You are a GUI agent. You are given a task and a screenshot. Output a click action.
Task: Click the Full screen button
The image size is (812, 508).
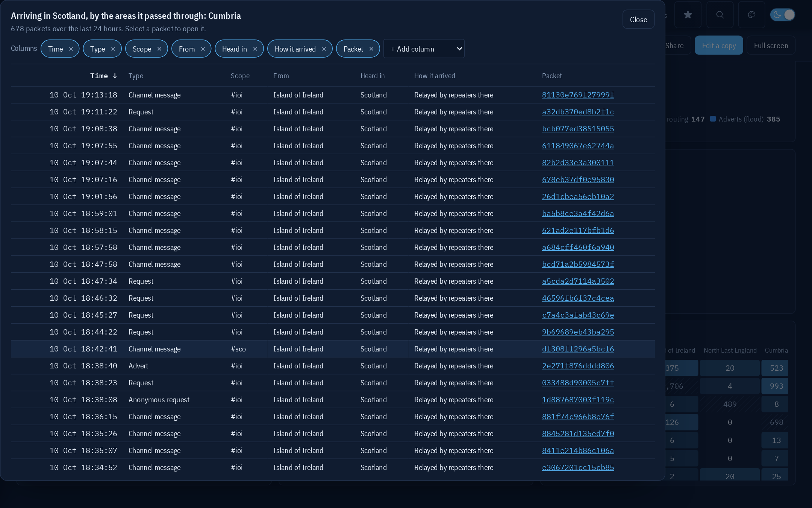(x=771, y=46)
